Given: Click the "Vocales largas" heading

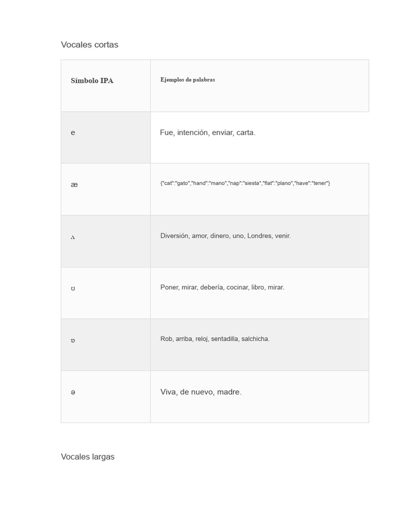Looking at the screenshot, I should coord(88,457).
